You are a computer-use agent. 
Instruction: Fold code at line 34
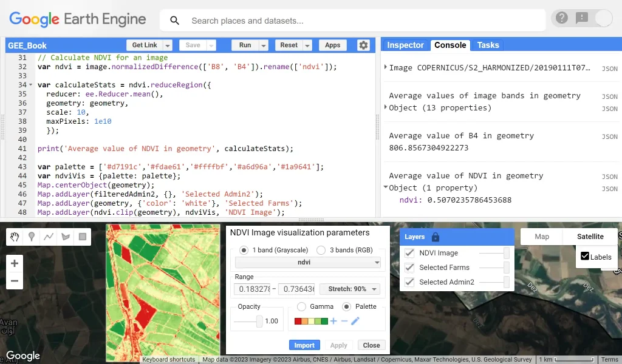pos(31,85)
